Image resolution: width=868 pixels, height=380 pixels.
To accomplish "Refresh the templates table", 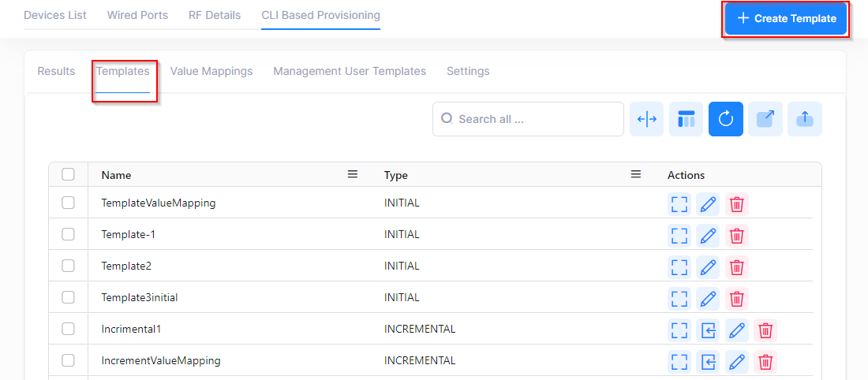I will tap(726, 119).
